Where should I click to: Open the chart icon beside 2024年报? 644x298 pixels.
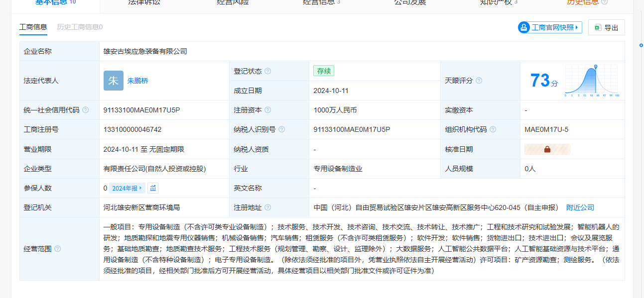coord(153,188)
